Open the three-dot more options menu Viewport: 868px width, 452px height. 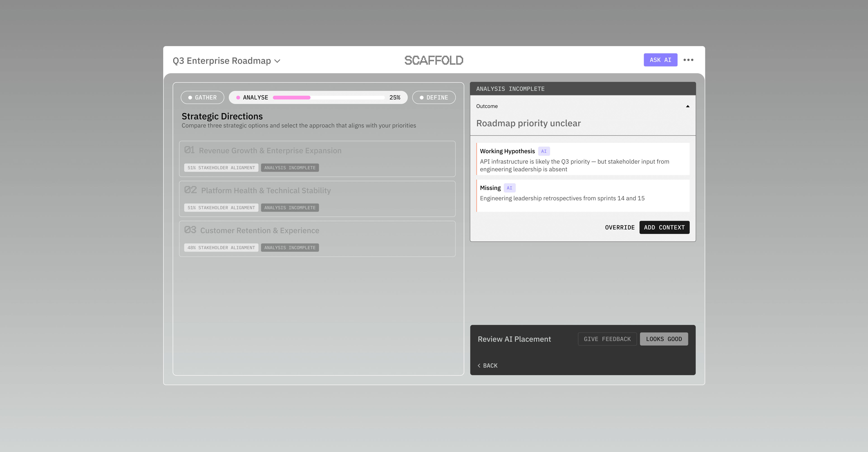click(688, 60)
